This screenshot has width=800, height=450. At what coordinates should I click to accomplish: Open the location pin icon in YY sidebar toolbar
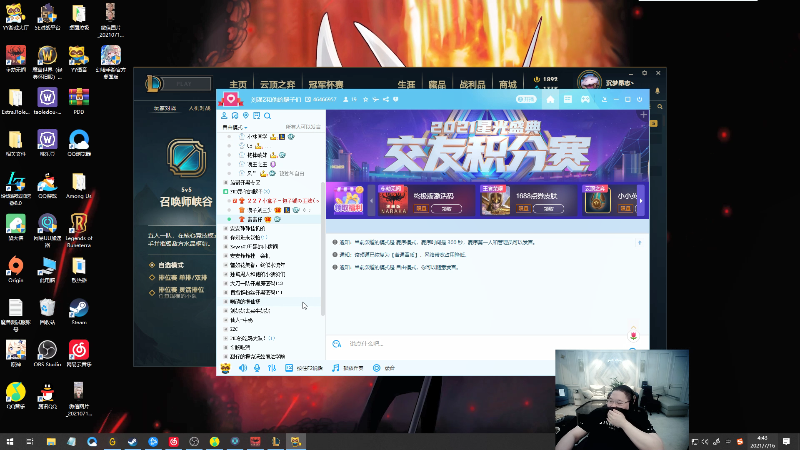click(x=246, y=116)
